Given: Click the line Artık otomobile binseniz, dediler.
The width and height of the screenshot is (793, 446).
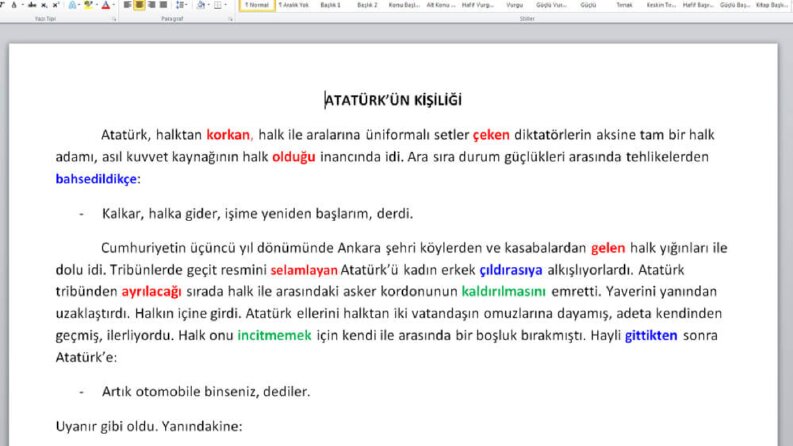Looking at the screenshot, I should pos(206,391).
